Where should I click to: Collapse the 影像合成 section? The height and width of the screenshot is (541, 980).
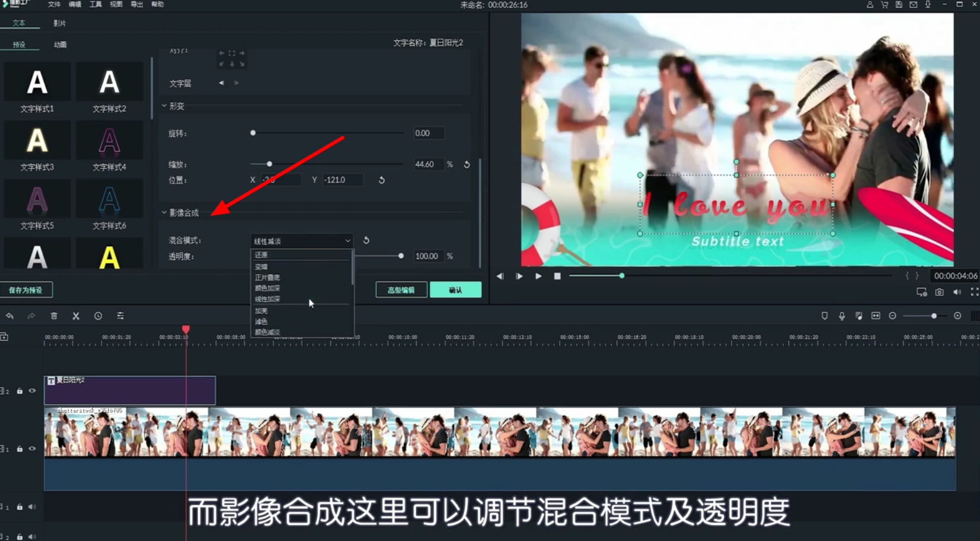(164, 212)
